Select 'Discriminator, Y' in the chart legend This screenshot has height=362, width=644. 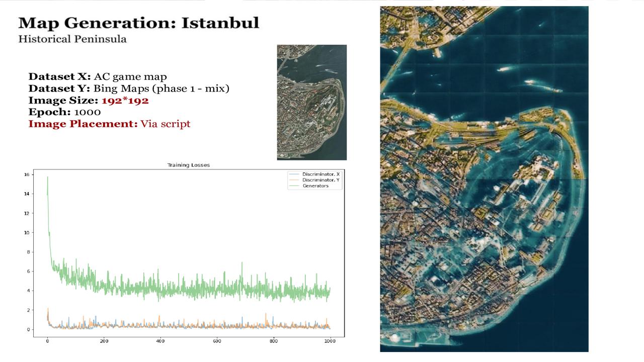[x=321, y=180]
